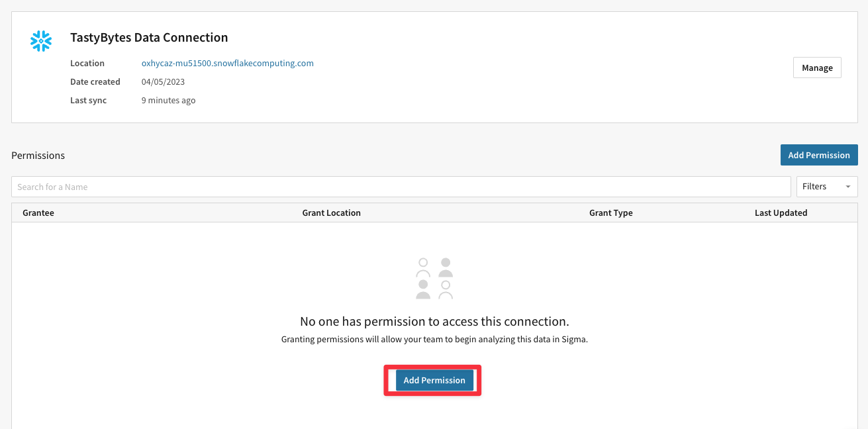Click the Granting permissions description text
The width and height of the screenshot is (868, 429).
point(434,340)
